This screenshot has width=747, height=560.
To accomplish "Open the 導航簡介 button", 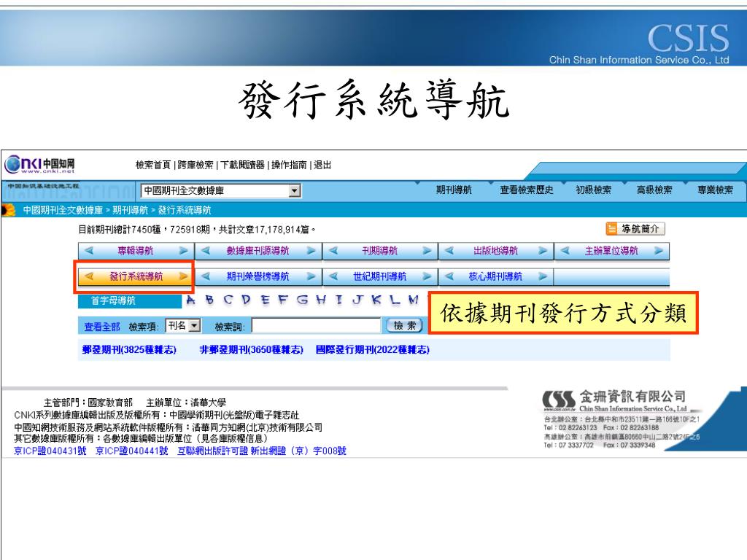I will pos(635,229).
